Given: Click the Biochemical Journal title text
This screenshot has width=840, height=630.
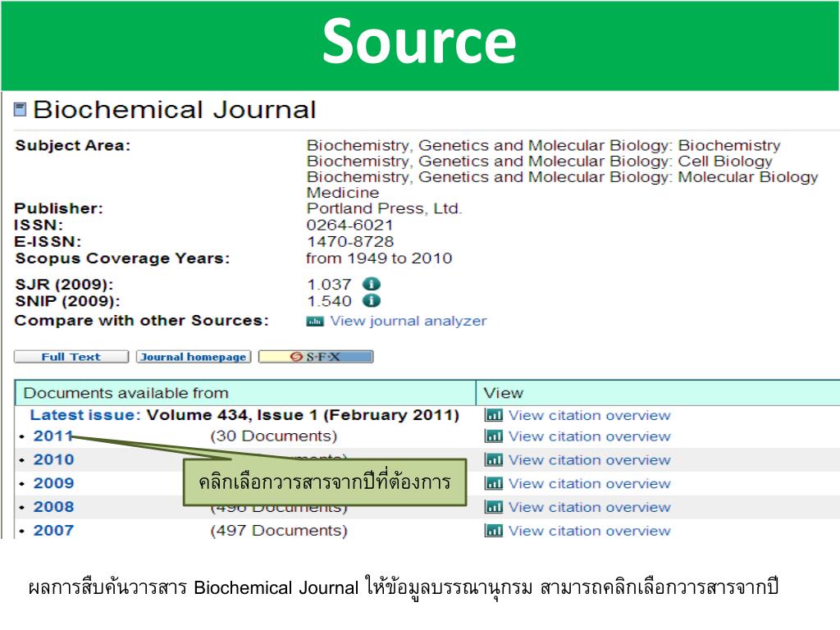Looking at the screenshot, I should tap(175, 110).
